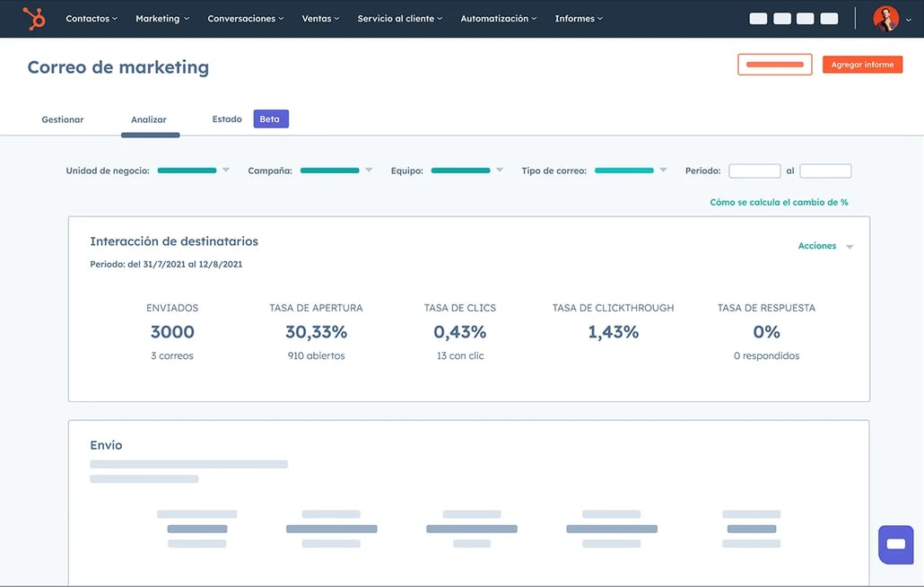Open the Acciones dropdown
This screenshot has height=587, width=924.
(825, 246)
